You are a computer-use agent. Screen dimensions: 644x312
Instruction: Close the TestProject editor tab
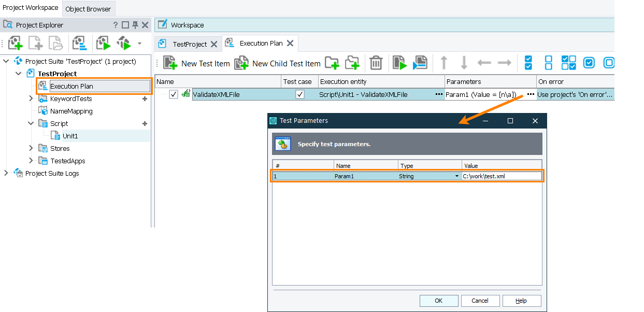[214, 44]
